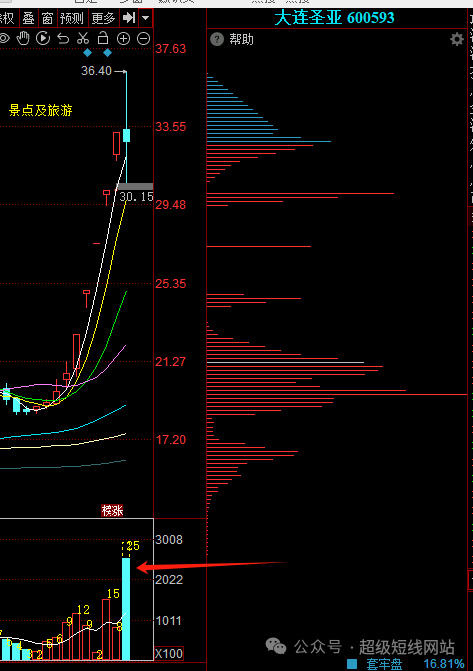The height and width of the screenshot is (671, 473).
Task: Zoom in with the plus circle icon
Action: 123,39
